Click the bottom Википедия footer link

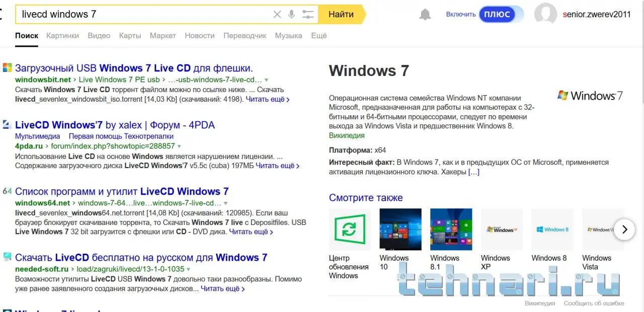tap(540, 303)
